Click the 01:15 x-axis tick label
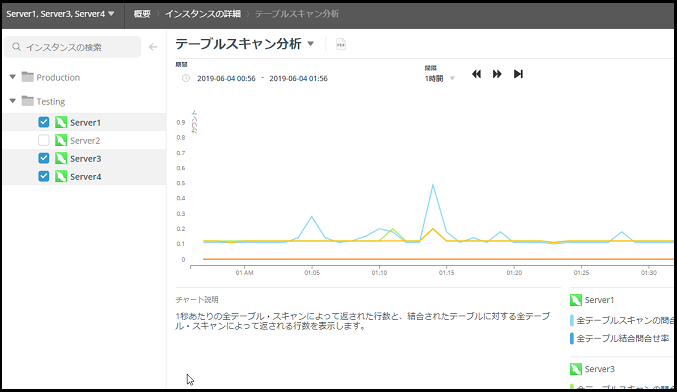 coord(446,273)
